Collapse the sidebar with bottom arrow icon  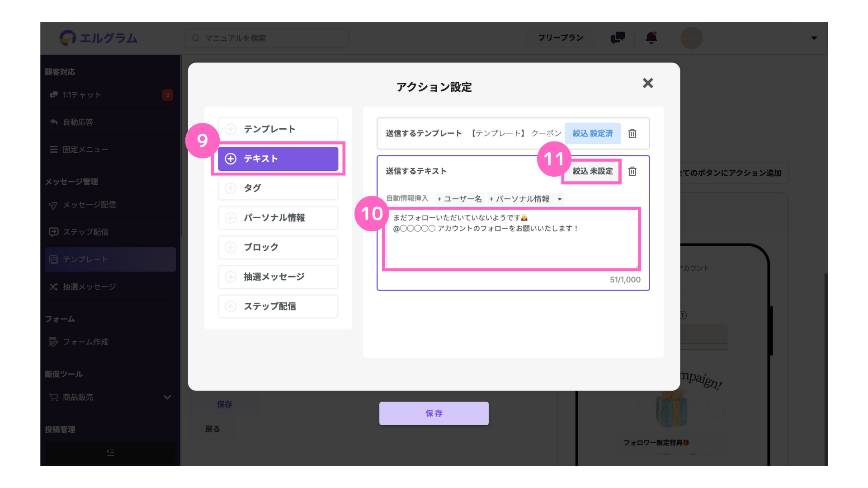110,452
